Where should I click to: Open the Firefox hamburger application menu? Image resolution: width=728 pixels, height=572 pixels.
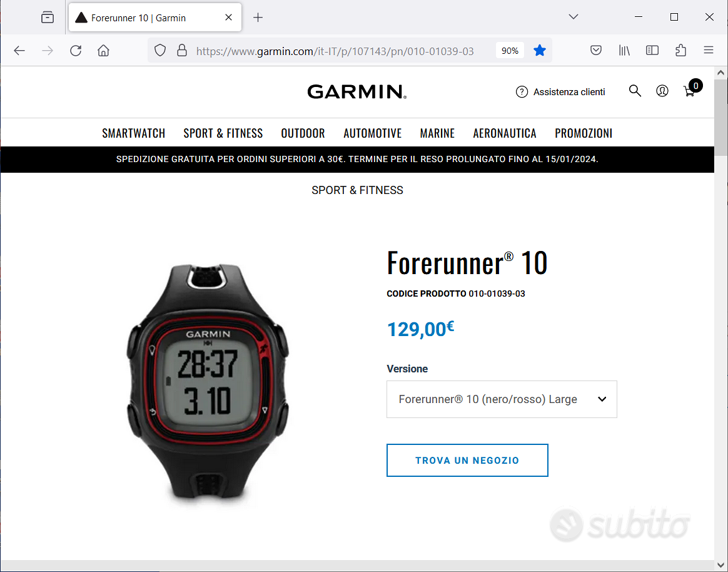(x=709, y=50)
